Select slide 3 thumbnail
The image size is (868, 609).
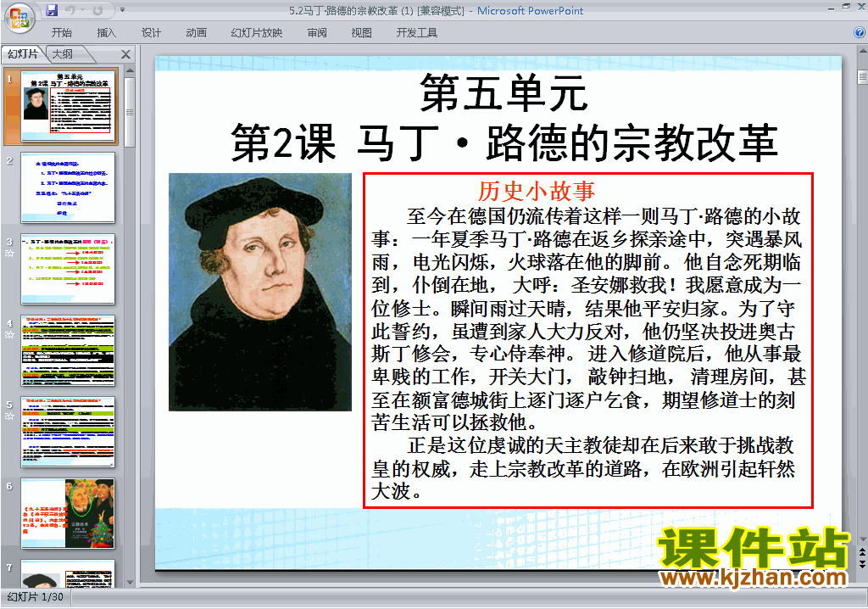click(68, 270)
